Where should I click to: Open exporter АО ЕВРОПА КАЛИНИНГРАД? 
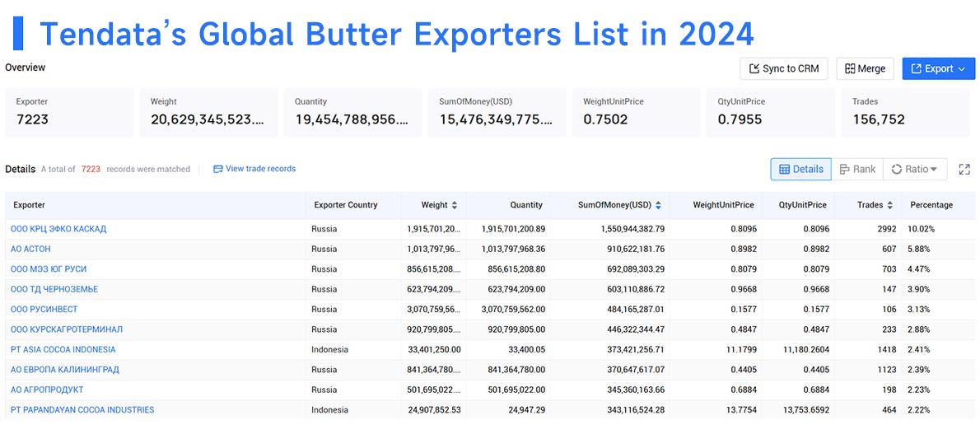65,370
